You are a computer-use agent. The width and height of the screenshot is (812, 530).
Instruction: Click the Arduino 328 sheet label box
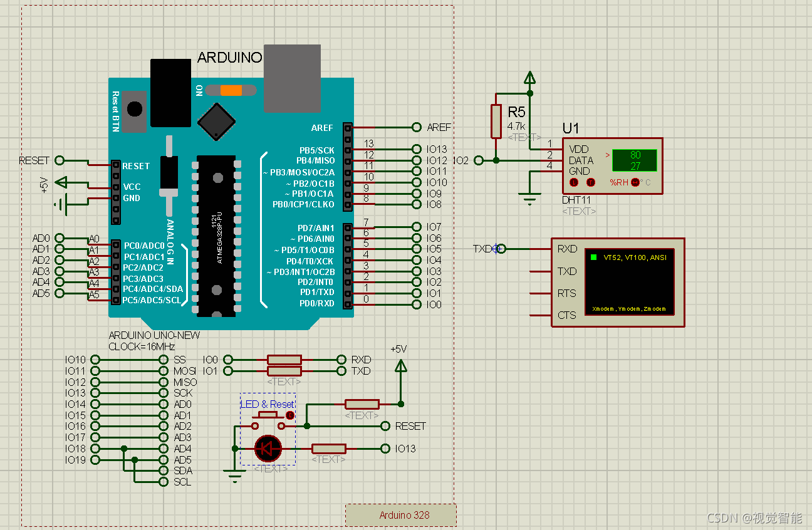point(401,515)
